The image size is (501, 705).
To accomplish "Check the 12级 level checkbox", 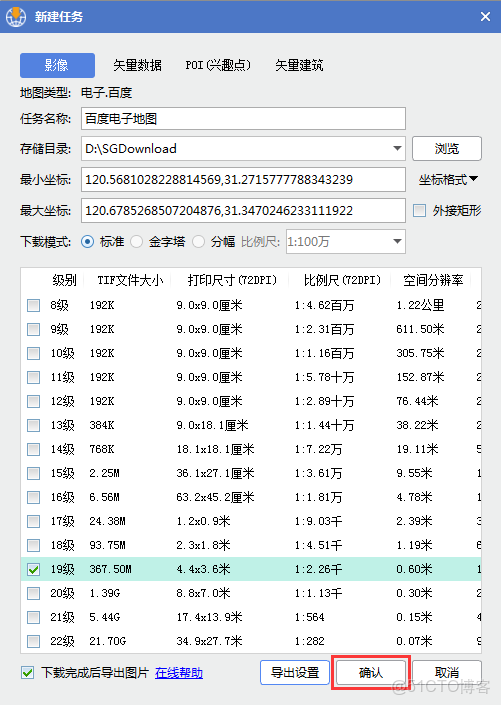I will click(33, 401).
